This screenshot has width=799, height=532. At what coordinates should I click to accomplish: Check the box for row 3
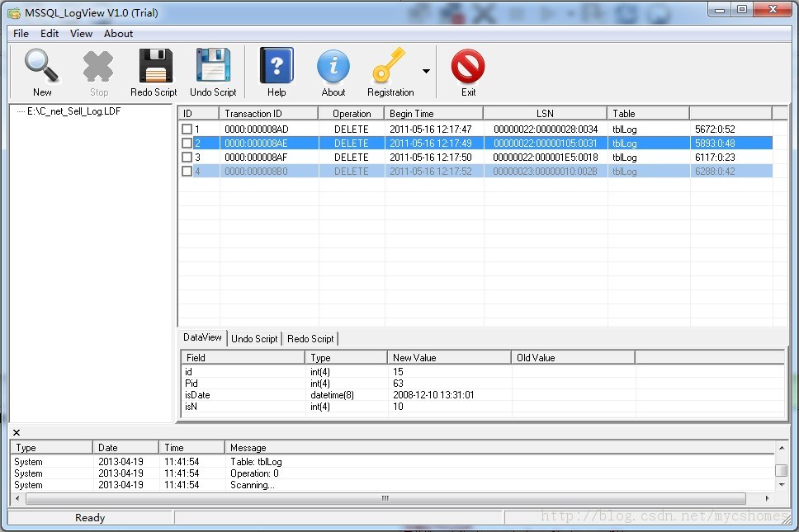(x=187, y=158)
